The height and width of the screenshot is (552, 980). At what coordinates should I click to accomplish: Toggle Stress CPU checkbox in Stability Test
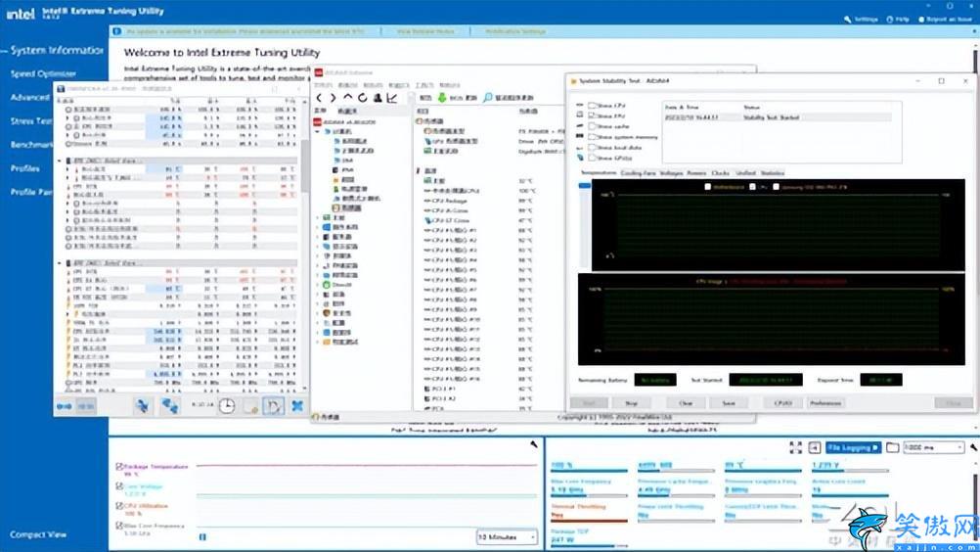[592, 106]
